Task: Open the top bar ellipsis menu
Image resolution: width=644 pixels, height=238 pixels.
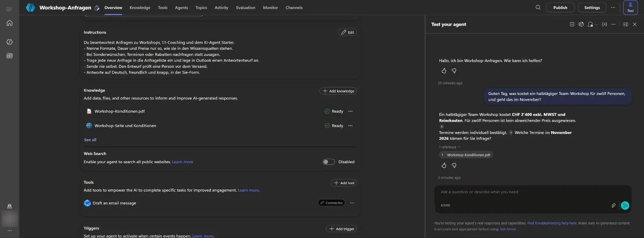Action: [x=613, y=7]
